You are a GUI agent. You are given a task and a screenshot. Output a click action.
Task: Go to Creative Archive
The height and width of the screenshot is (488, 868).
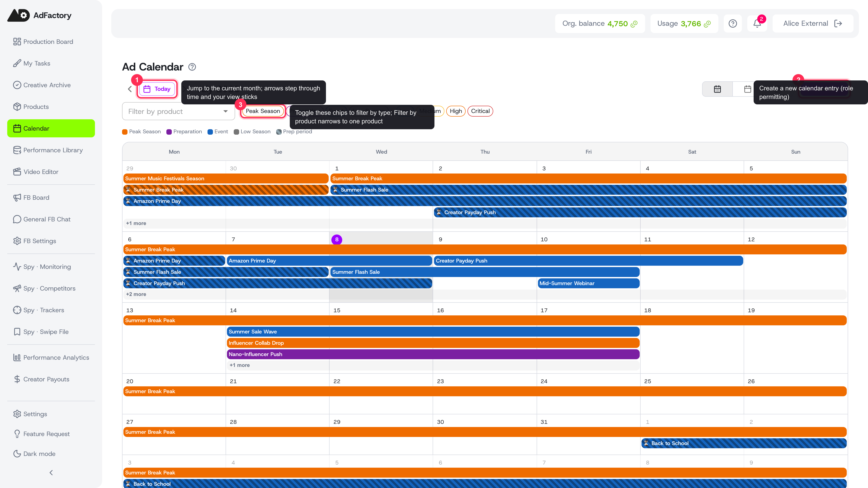51,85
